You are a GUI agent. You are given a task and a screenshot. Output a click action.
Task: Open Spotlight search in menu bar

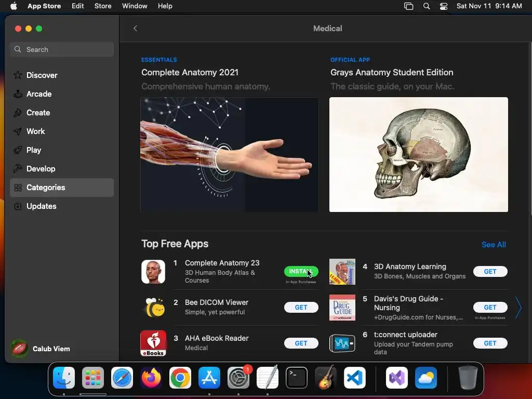[427, 6]
